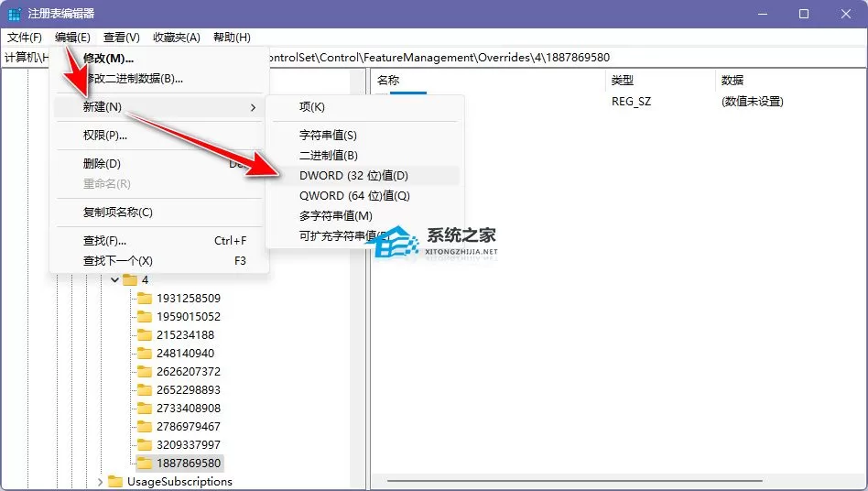Click the horizontal scrollbar in the values pane
This screenshot has width=868, height=491.
coord(575,481)
